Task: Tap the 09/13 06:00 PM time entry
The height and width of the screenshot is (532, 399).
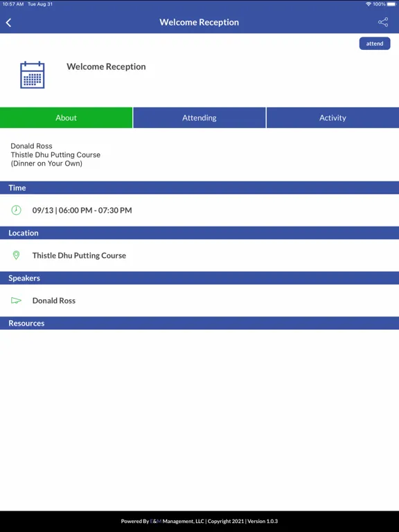Action: [x=199, y=211]
